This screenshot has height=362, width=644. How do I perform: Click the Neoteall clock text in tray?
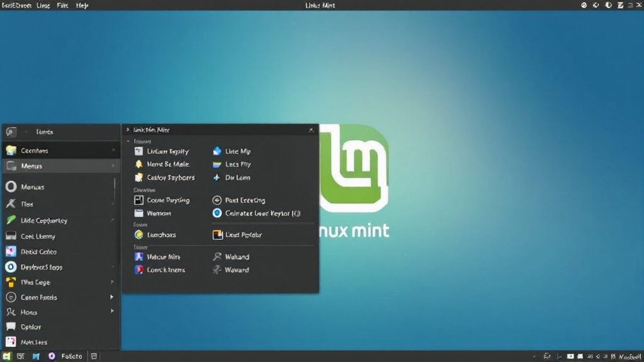pos(630,357)
